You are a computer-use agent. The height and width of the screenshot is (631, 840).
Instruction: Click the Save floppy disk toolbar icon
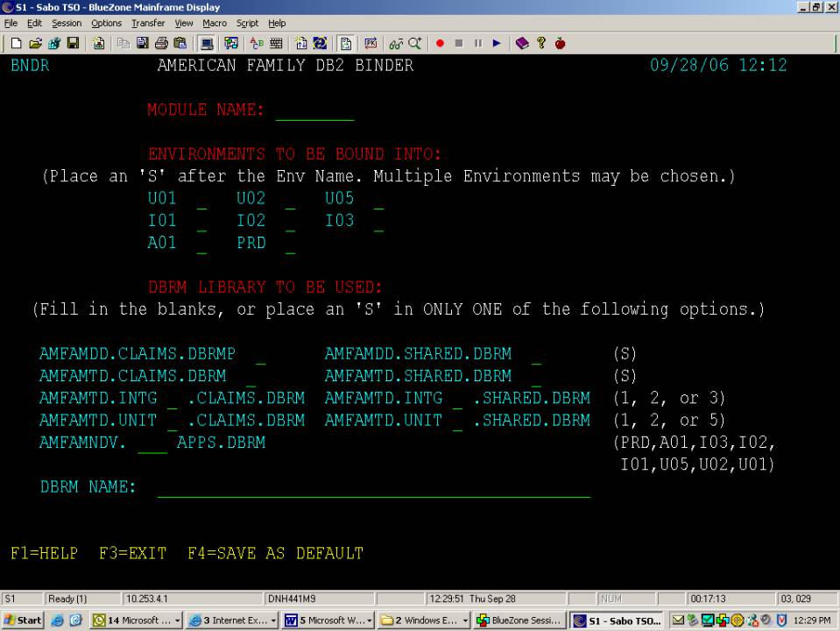coord(73,44)
